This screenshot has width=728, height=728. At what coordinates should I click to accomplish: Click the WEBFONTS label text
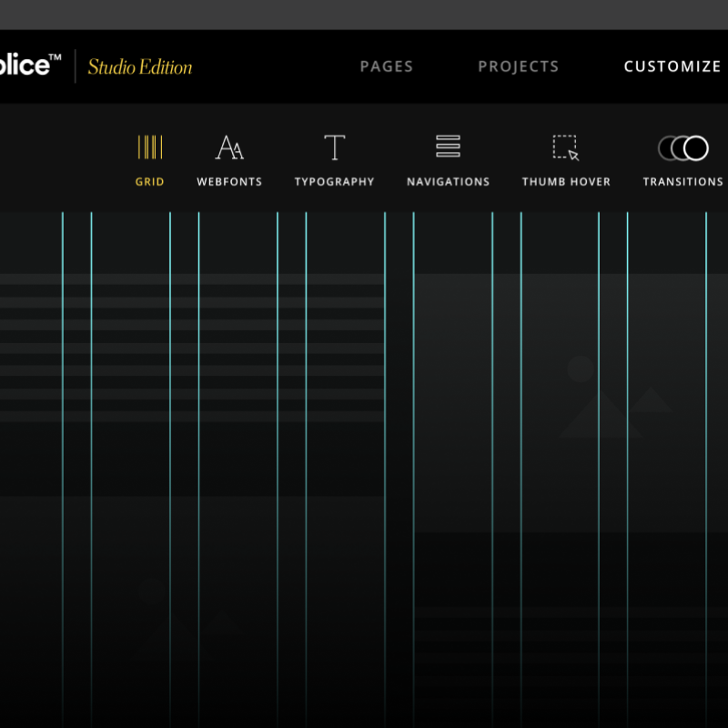pyautogui.click(x=229, y=181)
